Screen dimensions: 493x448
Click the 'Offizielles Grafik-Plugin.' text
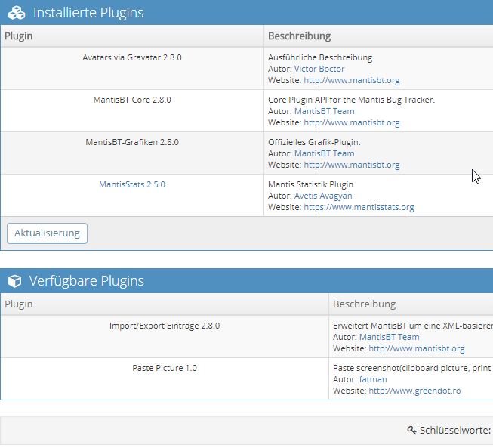point(314,142)
